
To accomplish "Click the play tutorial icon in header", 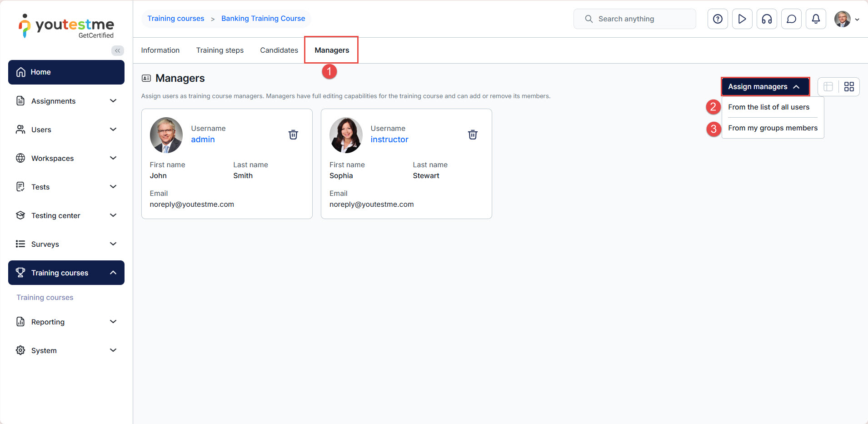I will (742, 19).
